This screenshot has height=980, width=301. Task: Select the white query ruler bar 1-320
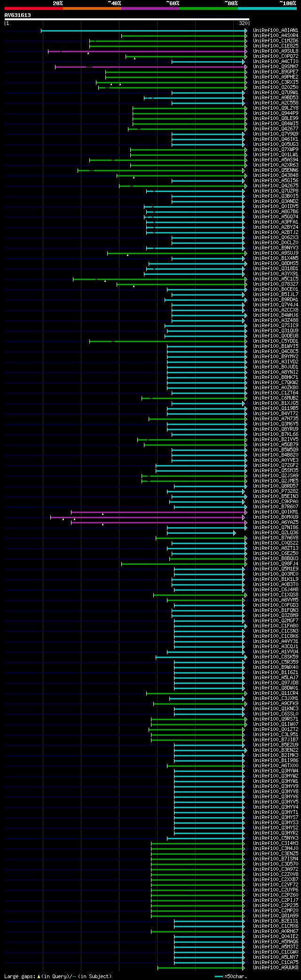point(127,19)
